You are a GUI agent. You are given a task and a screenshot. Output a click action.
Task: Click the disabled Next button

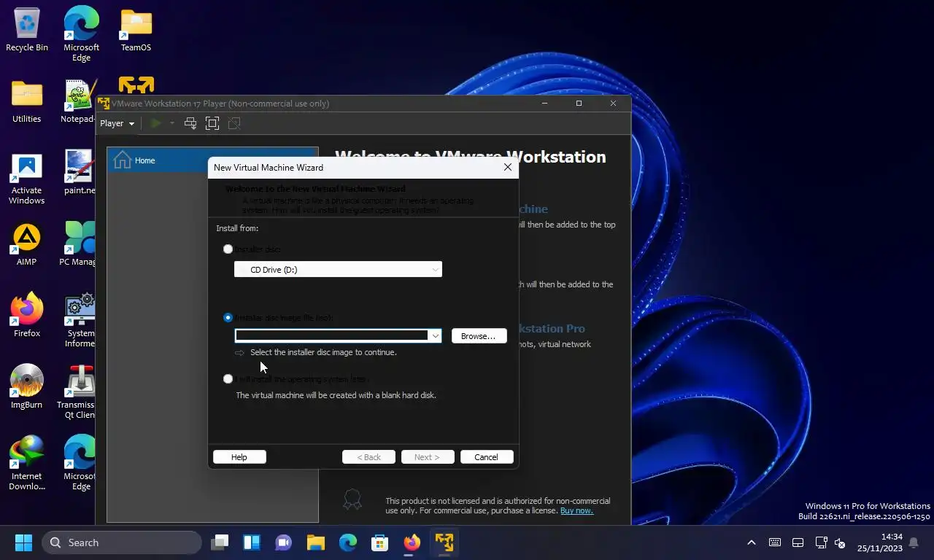(427, 457)
